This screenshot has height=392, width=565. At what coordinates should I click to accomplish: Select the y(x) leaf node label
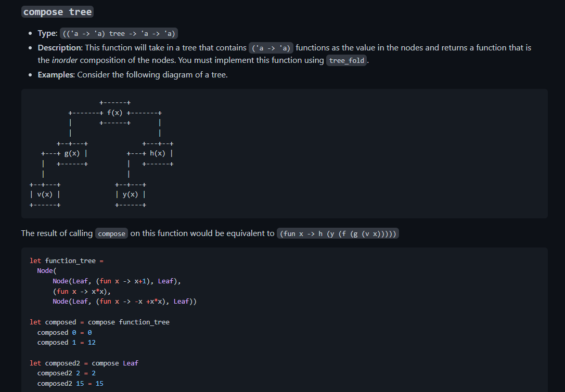(x=131, y=194)
